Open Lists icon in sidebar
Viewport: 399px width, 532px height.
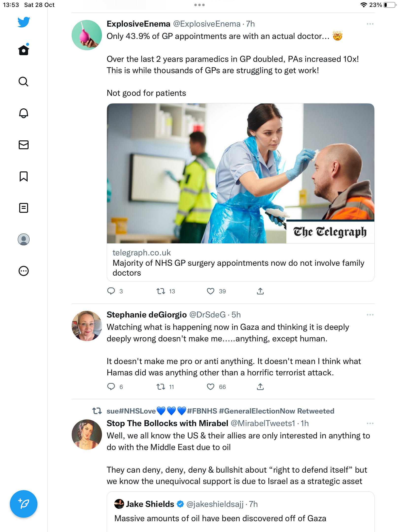coord(24,208)
